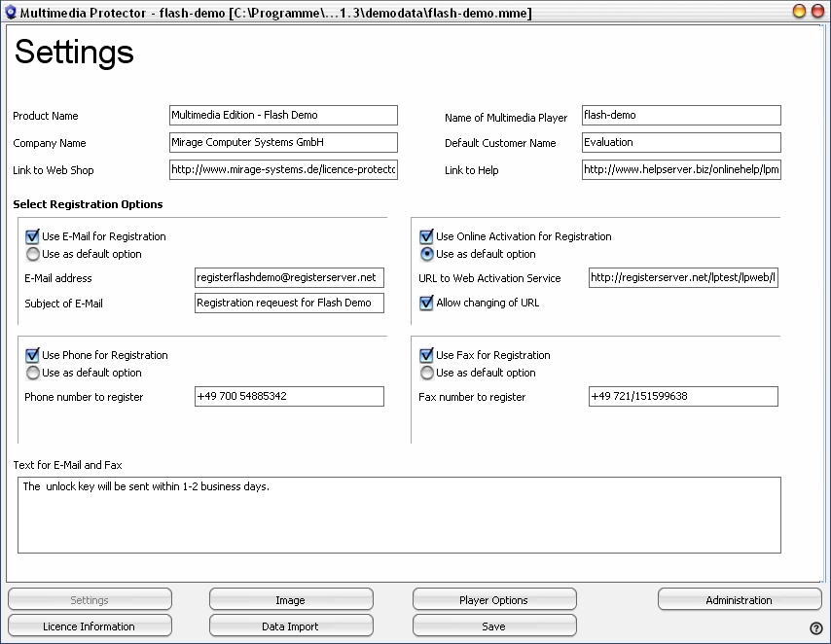The height and width of the screenshot is (644, 831).
Task: Go to the Administration section
Action: coord(740,600)
